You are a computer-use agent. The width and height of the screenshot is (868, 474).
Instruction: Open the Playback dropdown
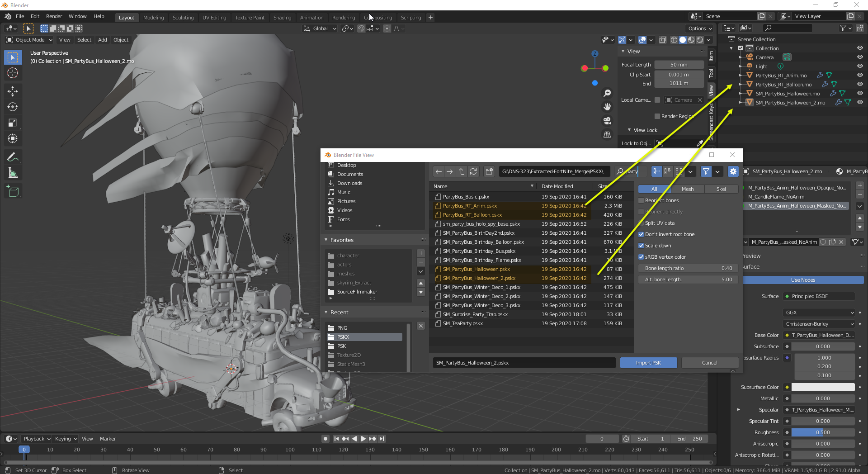37,439
